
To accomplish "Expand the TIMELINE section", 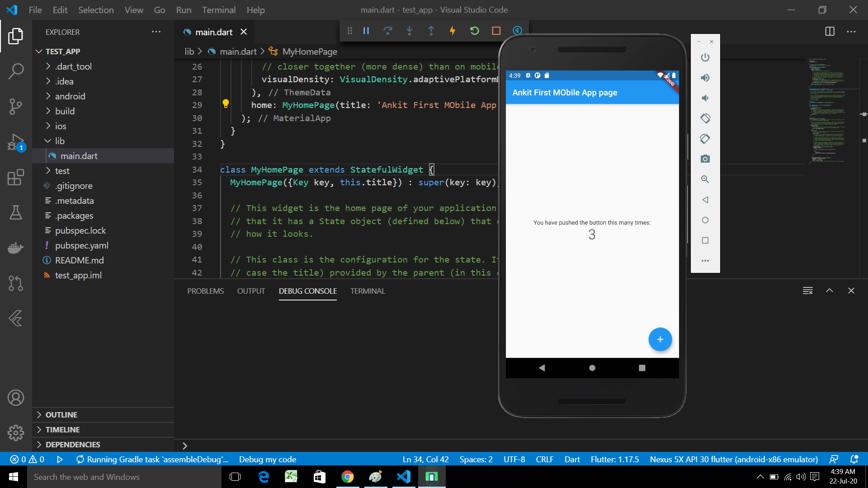I will click(x=103, y=430).
